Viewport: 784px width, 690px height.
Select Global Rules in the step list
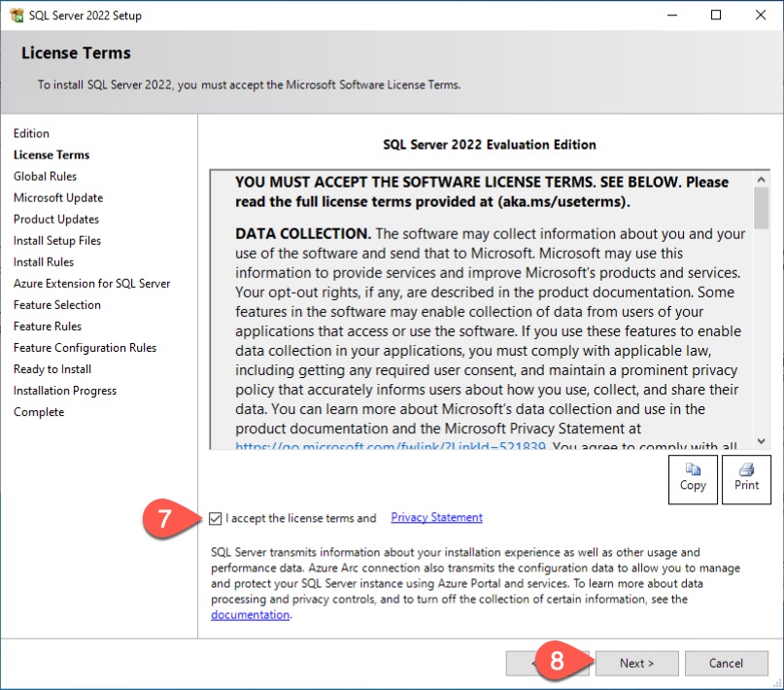(x=45, y=176)
